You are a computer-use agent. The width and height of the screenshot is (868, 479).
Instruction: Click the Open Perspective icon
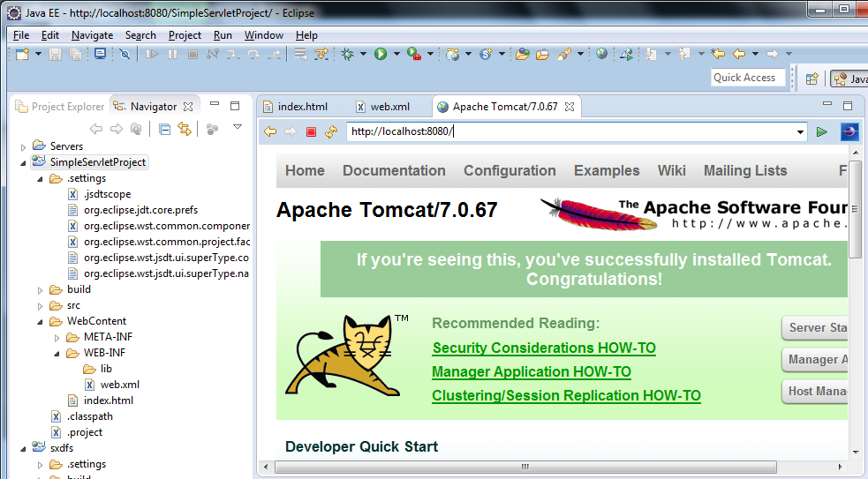(811, 79)
